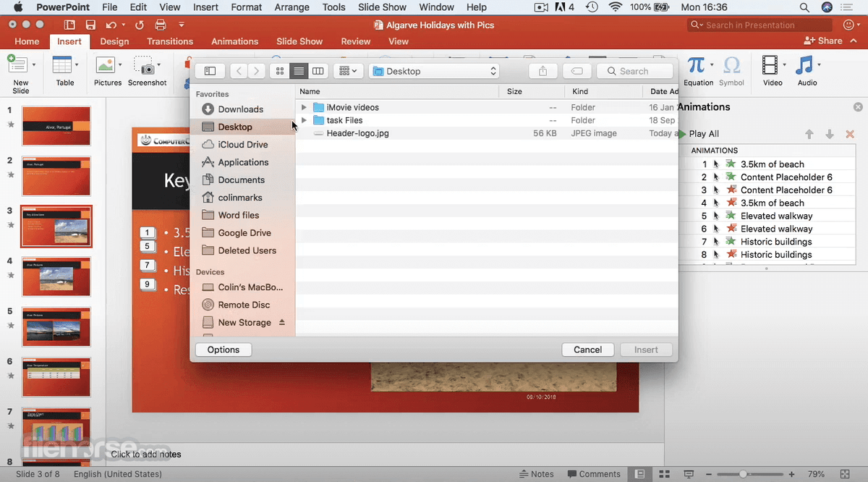Click the New Slide icon in ribbon
This screenshot has width=868, height=482.
pos(16,65)
